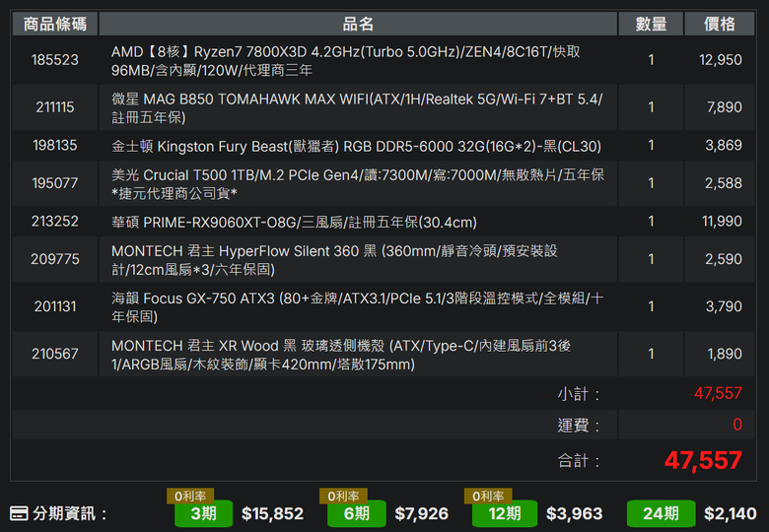Click the 0利率 badge above 6期

click(343, 496)
